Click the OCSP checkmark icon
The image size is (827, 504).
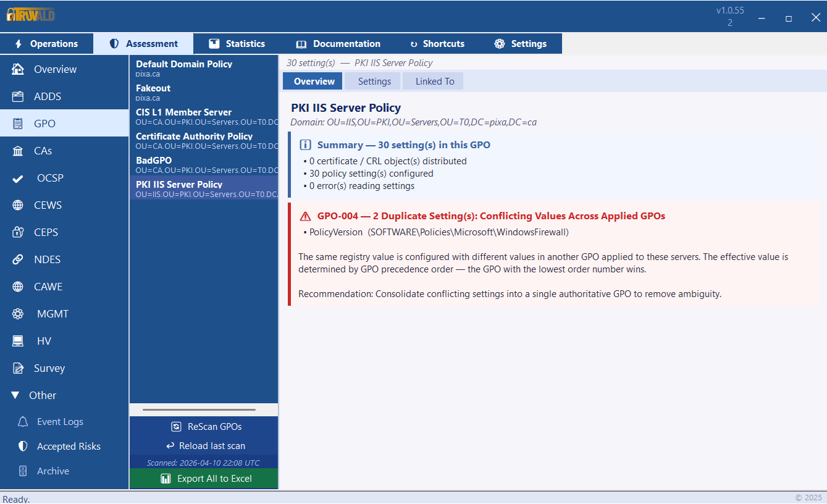pos(18,178)
